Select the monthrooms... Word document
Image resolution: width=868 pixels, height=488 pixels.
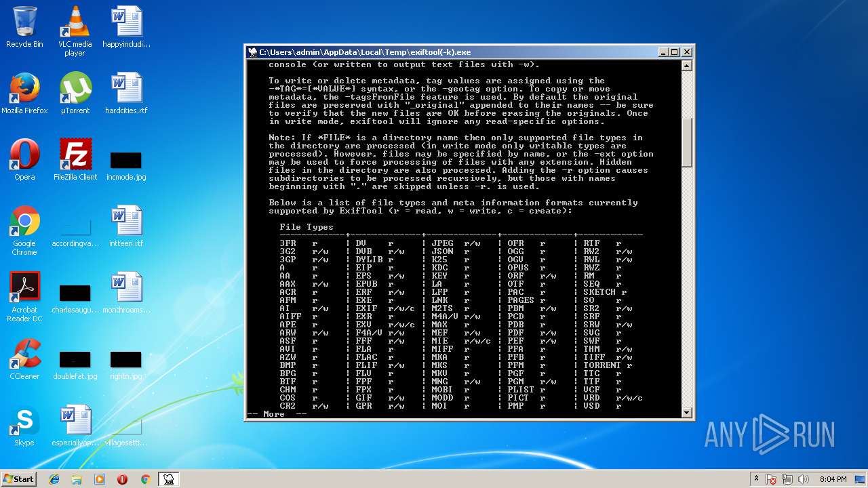(x=126, y=293)
